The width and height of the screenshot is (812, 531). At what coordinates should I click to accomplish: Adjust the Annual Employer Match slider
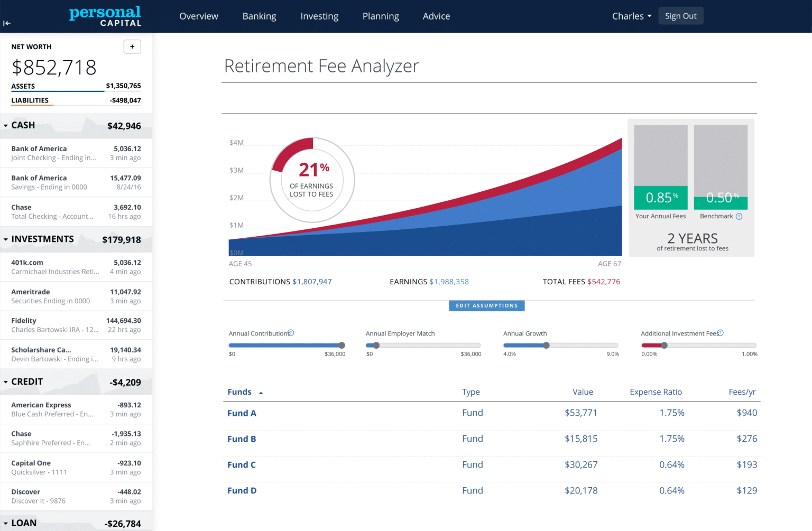[x=376, y=345]
